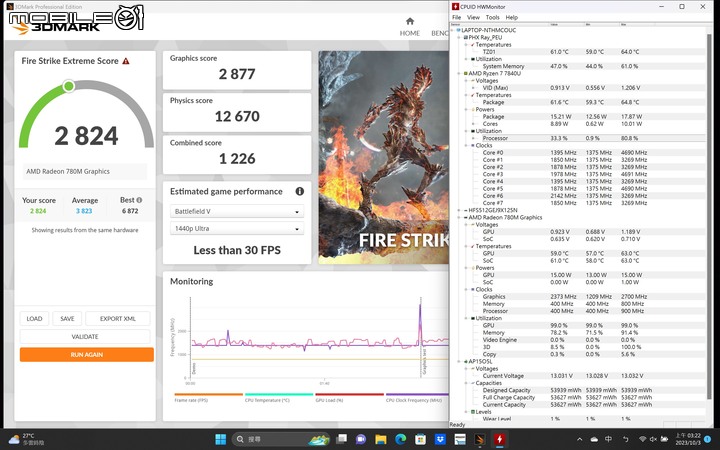Click the green knob on the score gauge
The image size is (720, 450).
pos(69,86)
